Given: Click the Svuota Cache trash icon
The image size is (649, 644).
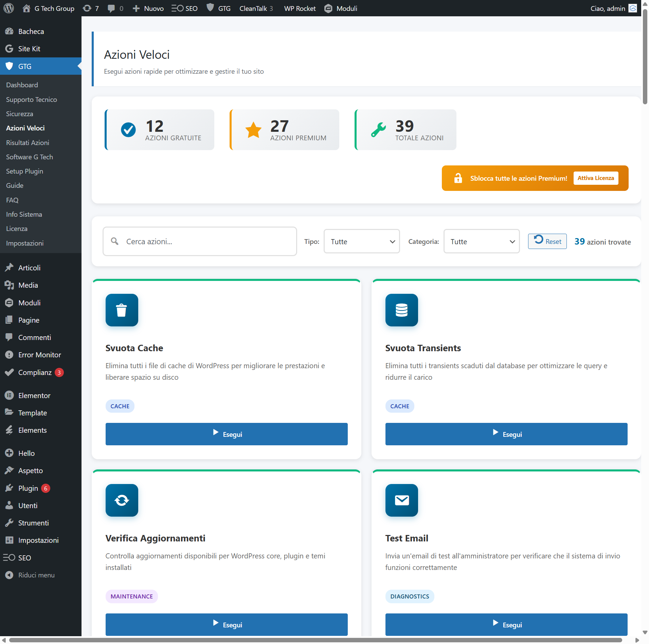Looking at the screenshot, I should coord(122,310).
